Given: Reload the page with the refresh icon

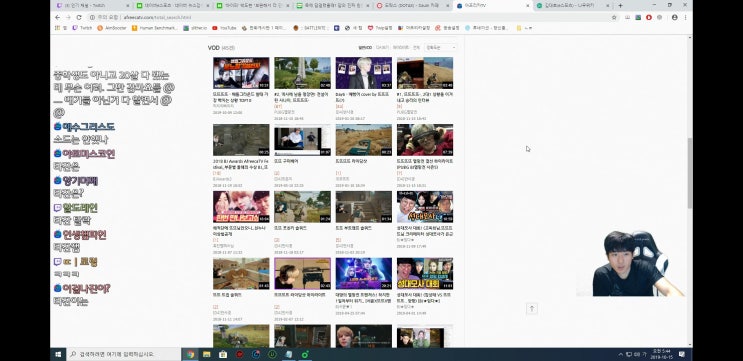Looking at the screenshot, I should pos(79,17).
